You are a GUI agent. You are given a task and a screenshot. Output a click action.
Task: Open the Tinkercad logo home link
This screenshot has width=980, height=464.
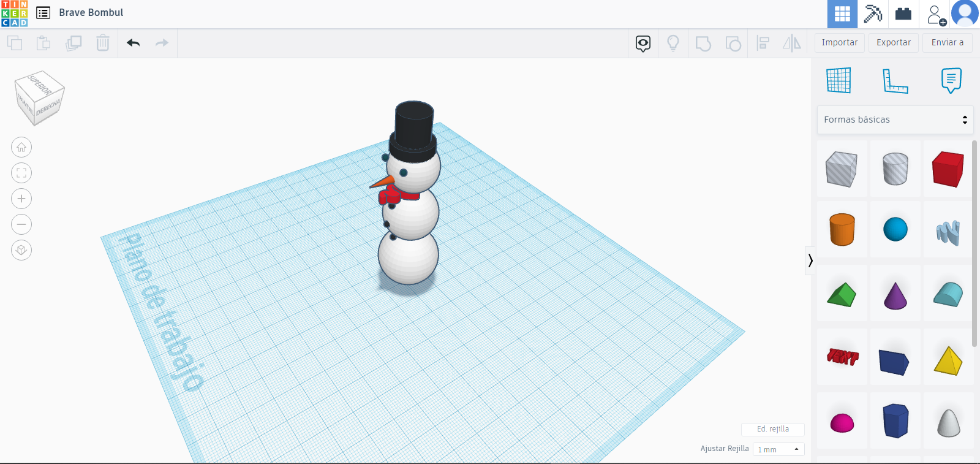[x=15, y=13]
